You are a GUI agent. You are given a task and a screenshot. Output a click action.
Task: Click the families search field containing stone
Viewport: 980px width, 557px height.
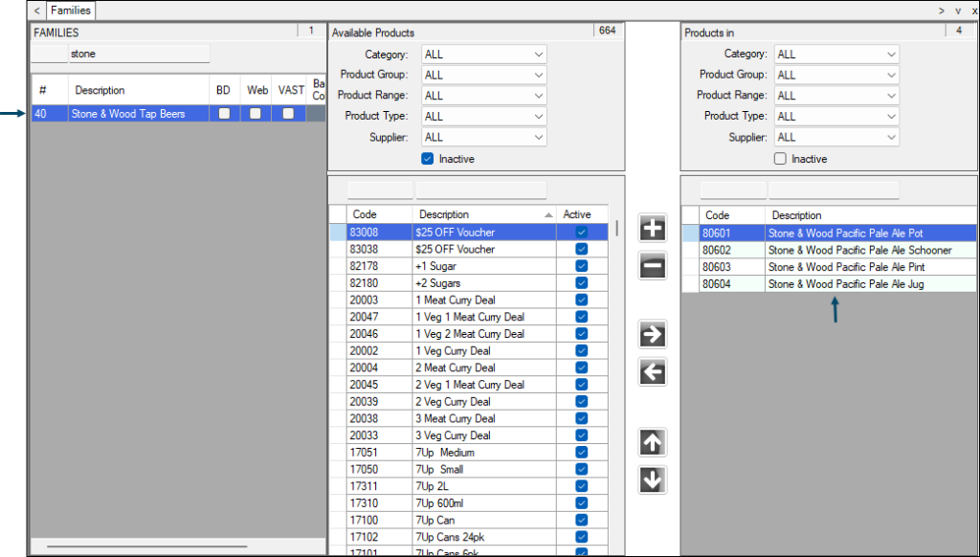140,54
